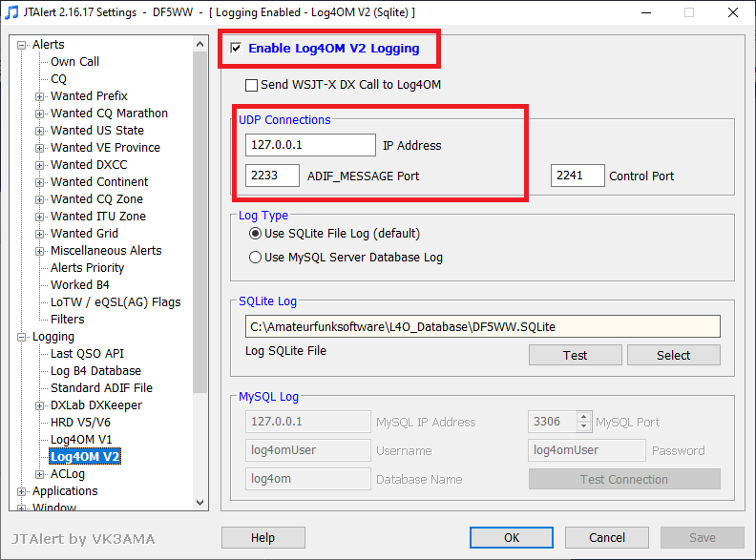The height and width of the screenshot is (560, 756).
Task: Check Send WSJT-X DX Call to Log4OM
Action: (251, 85)
